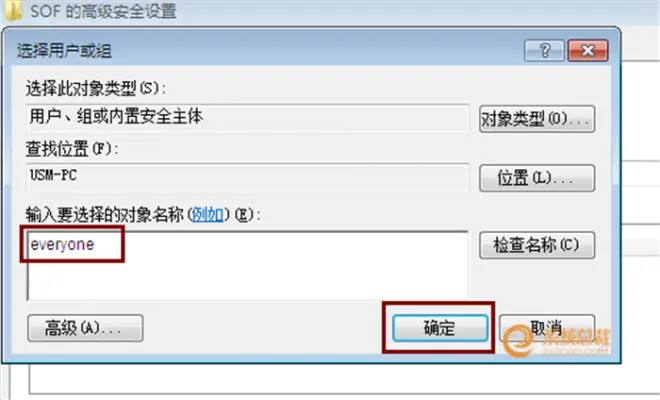
Task: Click the folder icon beside SOF title
Action: (x=13, y=10)
